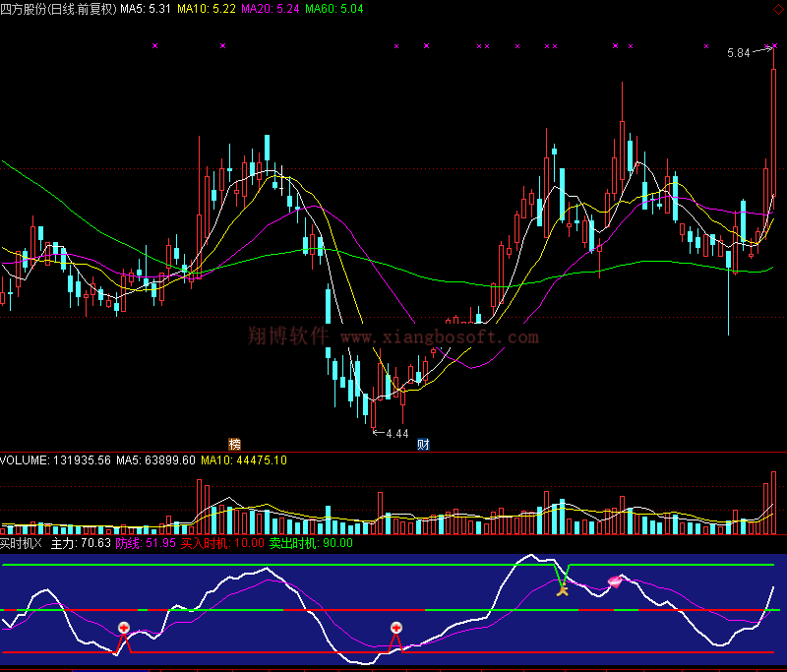Click the 防线: 51.95 indicator value
Screen dimensions: 787x672
coord(146,542)
